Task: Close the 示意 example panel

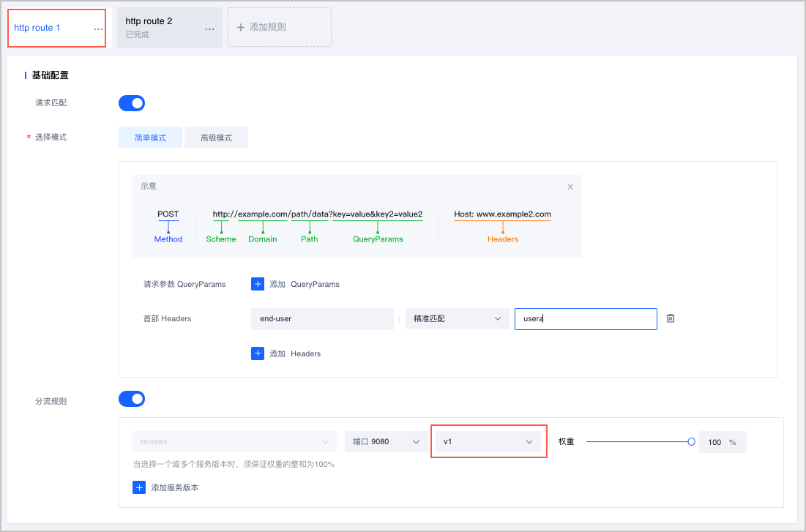Action: click(x=570, y=187)
